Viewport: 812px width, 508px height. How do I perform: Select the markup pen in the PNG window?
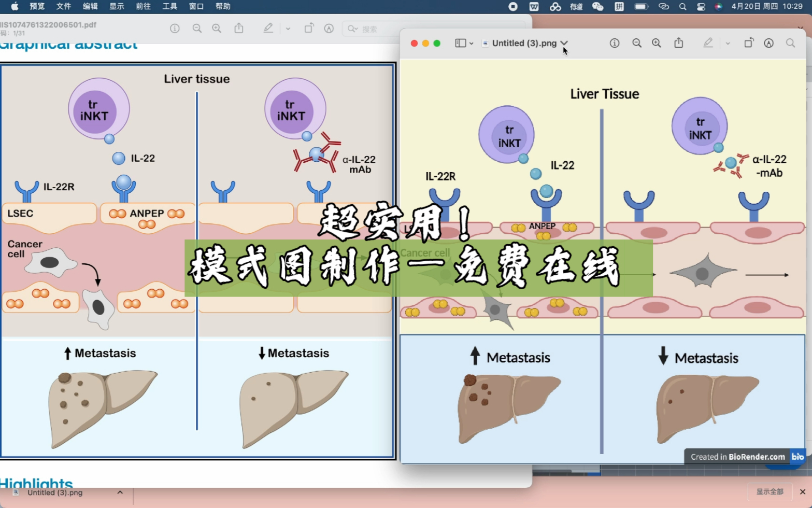pos(708,43)
